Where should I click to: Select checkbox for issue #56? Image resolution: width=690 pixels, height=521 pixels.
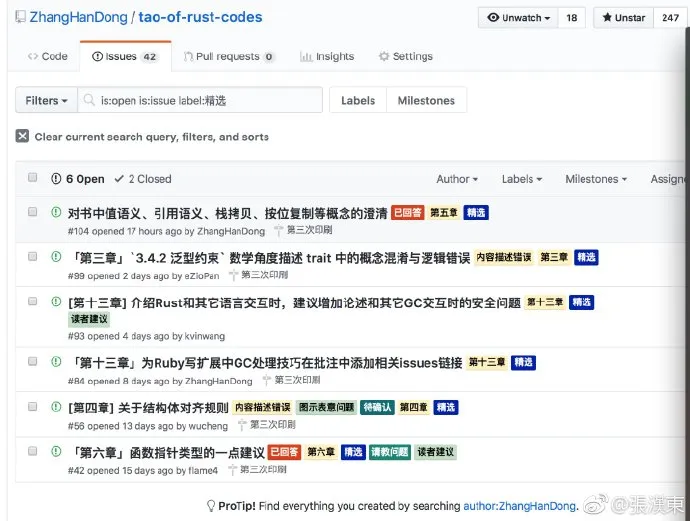coord(33,406)
